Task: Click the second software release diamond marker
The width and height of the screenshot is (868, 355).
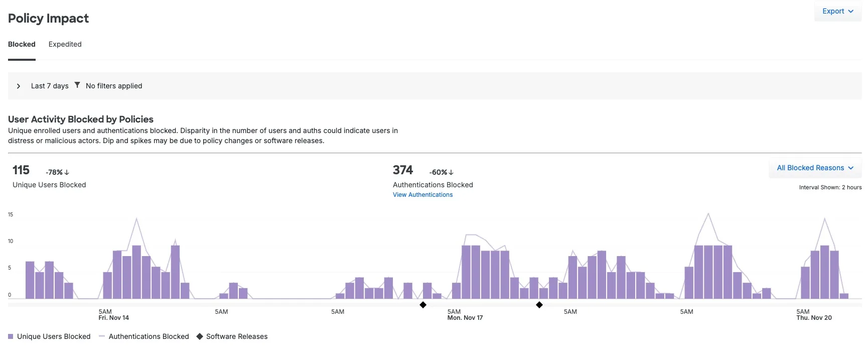Action: click(x=539, y=305)
